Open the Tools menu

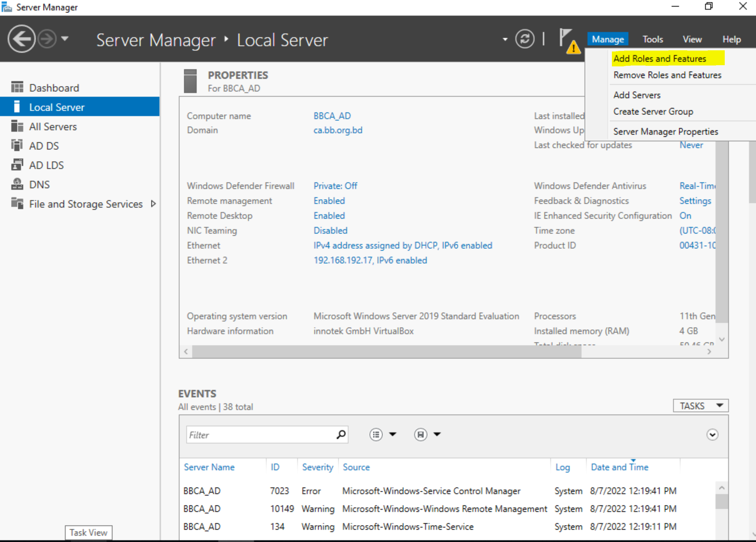coord(653,39)
